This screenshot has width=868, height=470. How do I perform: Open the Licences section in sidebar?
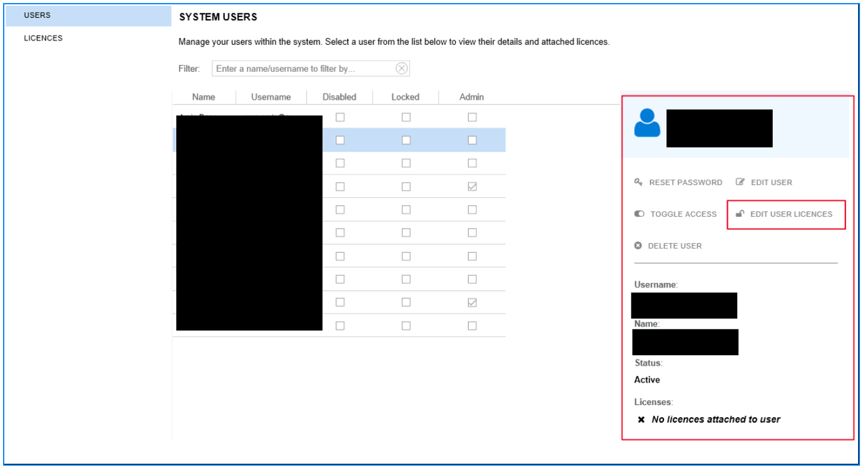point(43,38)
